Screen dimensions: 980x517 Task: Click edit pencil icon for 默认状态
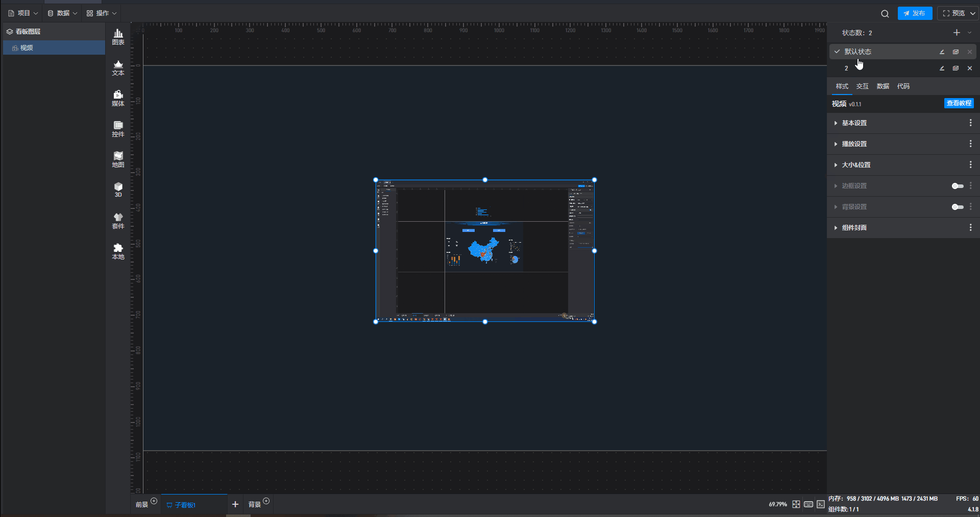(x=942, y=52)
